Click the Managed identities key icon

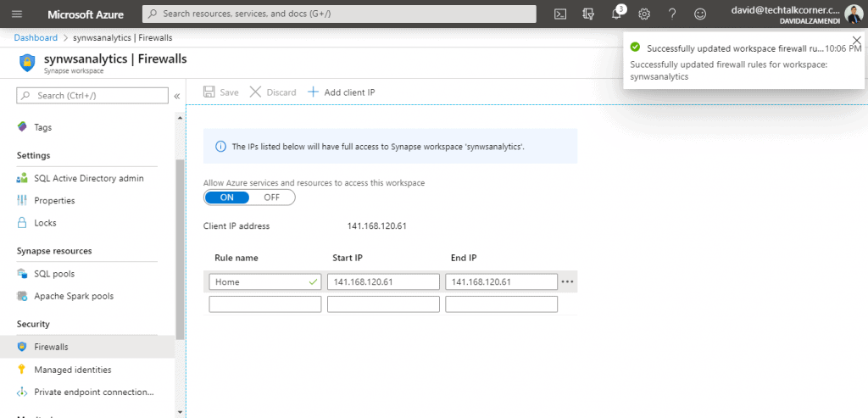22,370
